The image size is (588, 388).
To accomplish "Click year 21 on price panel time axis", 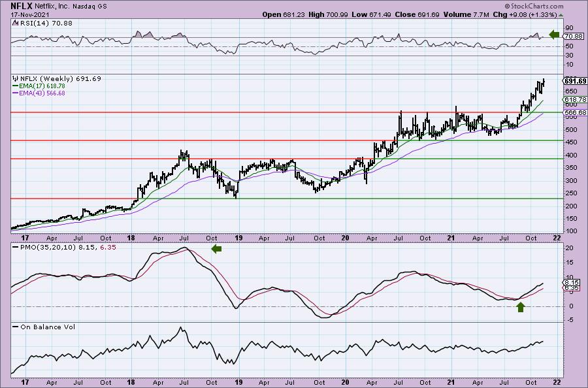I will 451,238.
